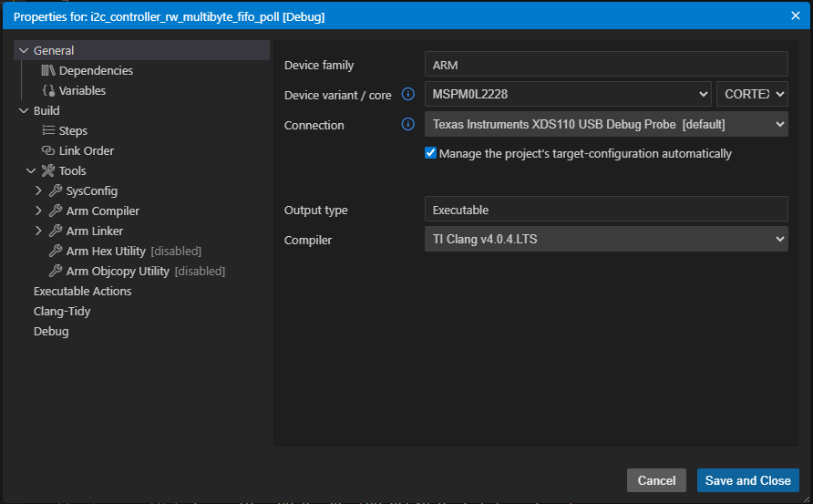
Task: Open the Link Order page
Action: tap(86, 151)
